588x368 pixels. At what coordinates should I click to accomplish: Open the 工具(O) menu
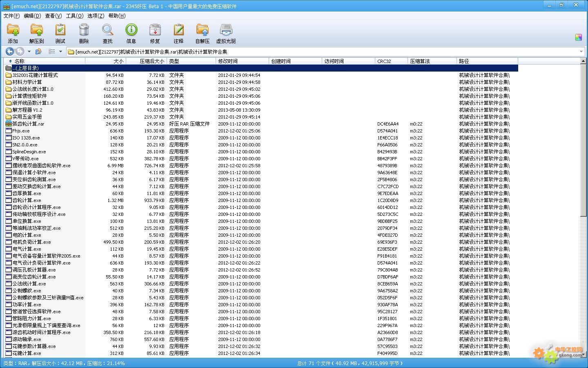point(75,16)
